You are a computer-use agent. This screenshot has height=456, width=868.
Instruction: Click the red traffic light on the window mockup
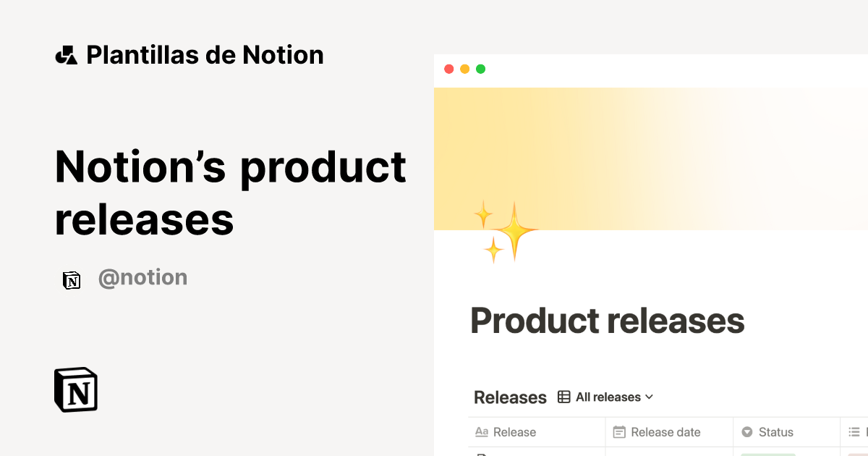[x=449, y=69]
